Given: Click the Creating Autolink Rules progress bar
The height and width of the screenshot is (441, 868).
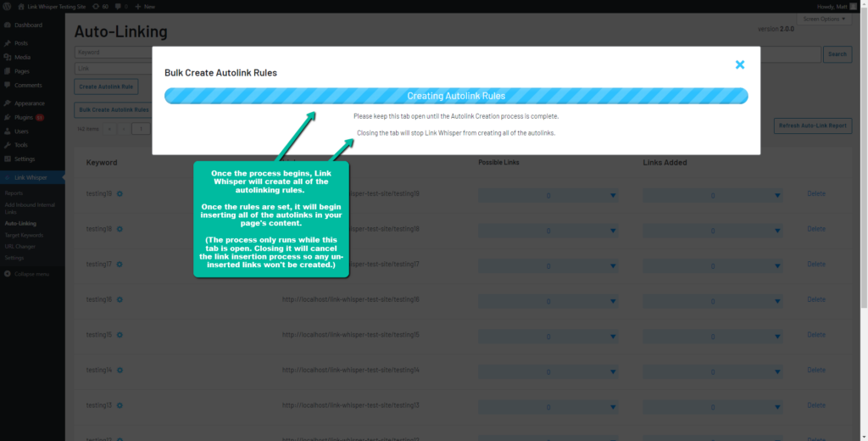Looking at the screenshot, I should [x=456, y=96].
